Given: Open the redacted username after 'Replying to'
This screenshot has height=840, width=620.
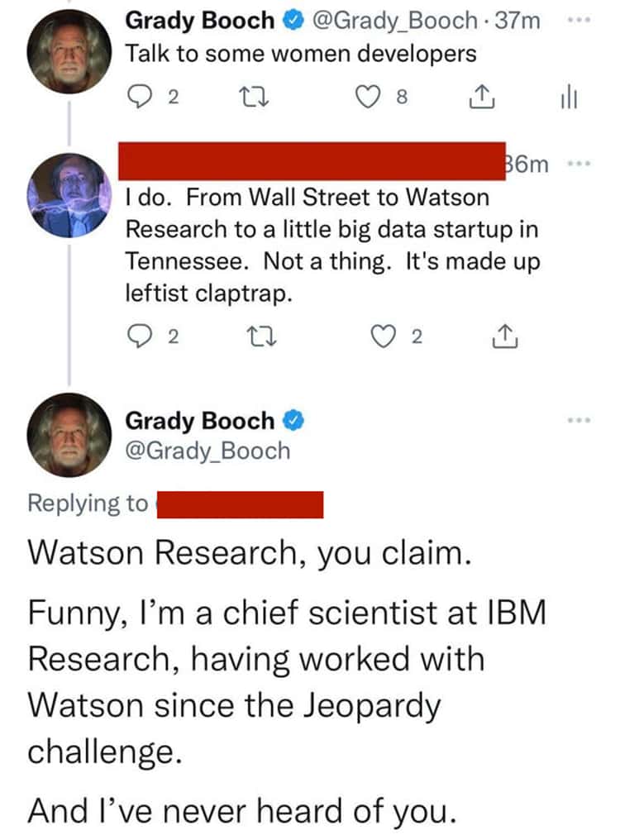Looking at the screenshot, I should 240,504.
